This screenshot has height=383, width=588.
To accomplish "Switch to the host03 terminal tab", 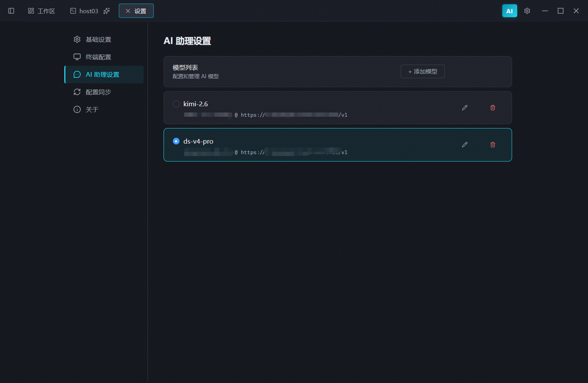I will pyautogui.click(x=84, y=11).
